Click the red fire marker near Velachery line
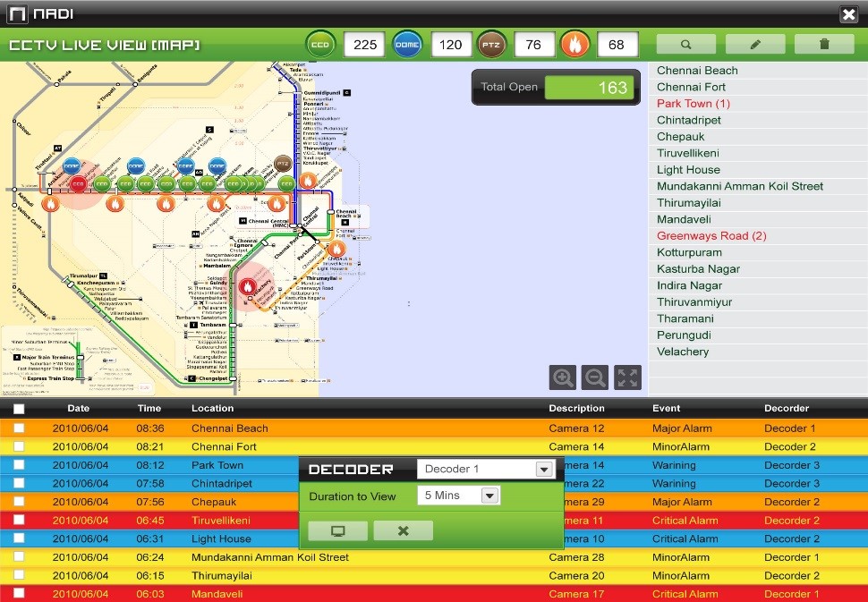Image resolution: width=868 pixels, height=602 pixels. pos(247,286)
